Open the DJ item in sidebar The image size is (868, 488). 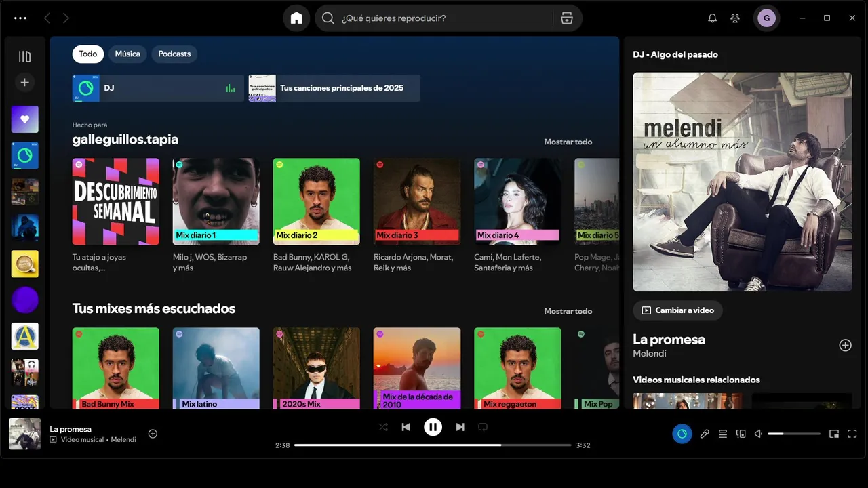tap(25, 155)
